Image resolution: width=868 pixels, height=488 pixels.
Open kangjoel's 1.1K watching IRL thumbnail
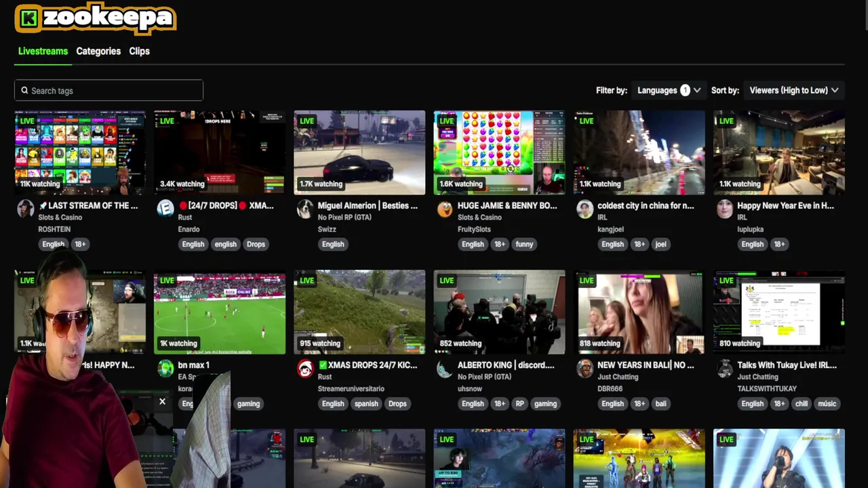click(639, 152)
